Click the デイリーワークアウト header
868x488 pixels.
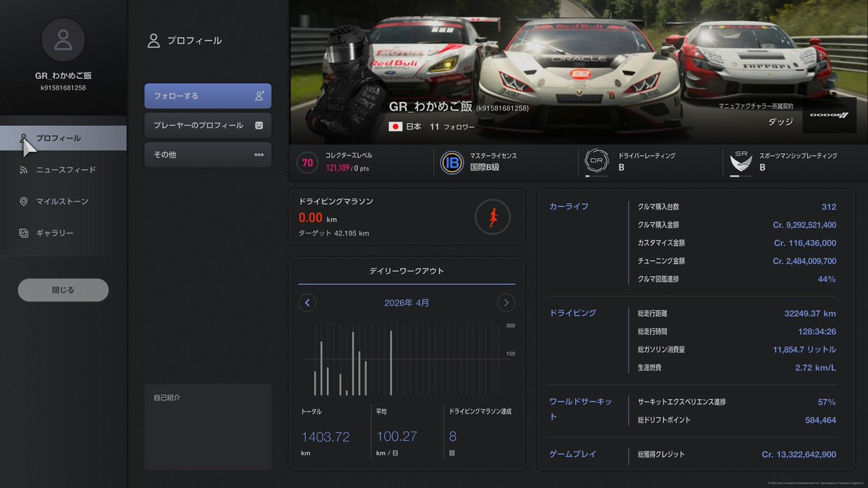(x=407, y=271)
